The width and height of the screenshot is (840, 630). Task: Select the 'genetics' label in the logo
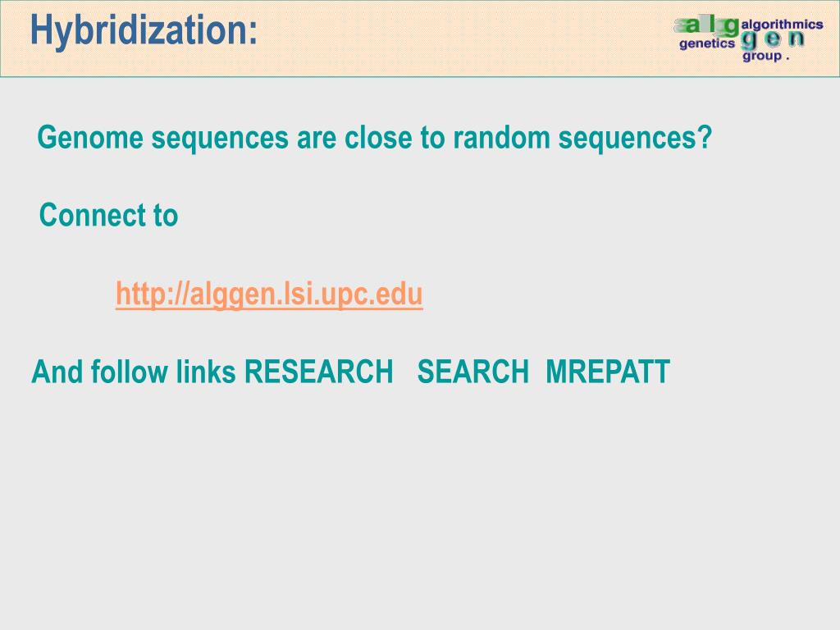[x=706, y=43]
